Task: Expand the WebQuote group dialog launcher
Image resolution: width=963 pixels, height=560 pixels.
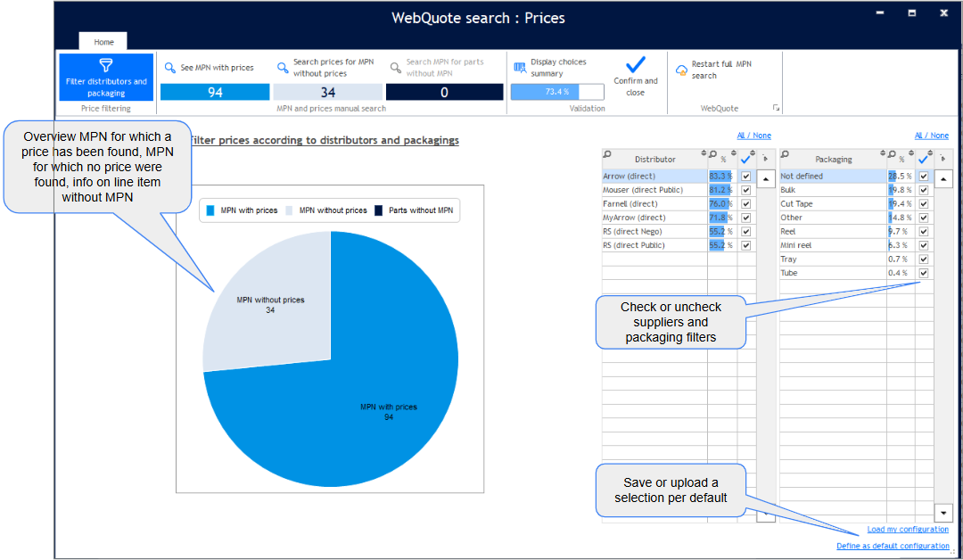Action: (x=776, y=108)
